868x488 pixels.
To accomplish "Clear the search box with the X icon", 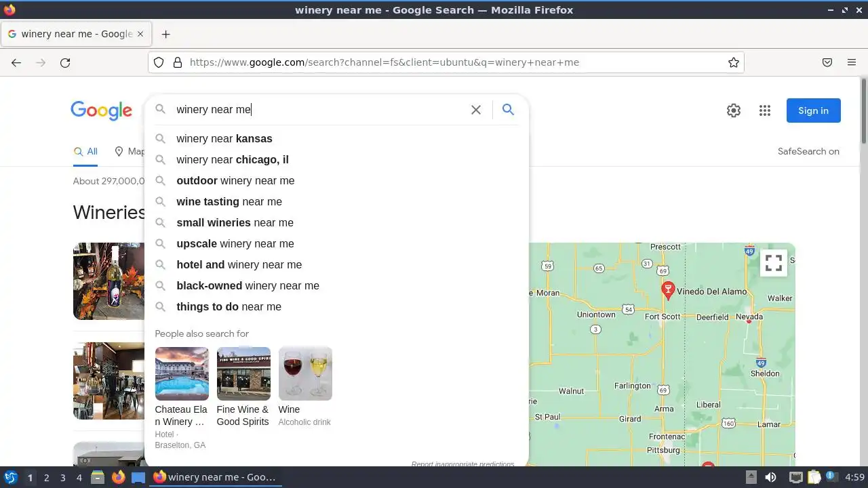I will [x=476, y=110].
